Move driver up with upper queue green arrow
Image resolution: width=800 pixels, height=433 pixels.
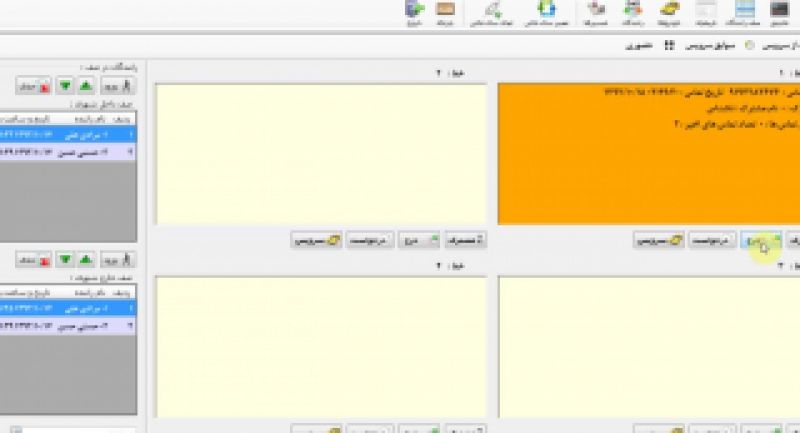pyautogui.click(x=87, y=86)
